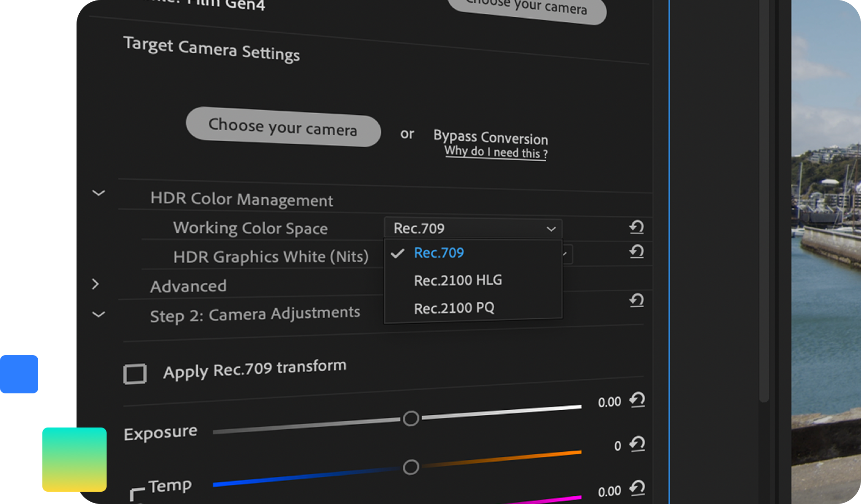This screenshot has height=504, width=861.
Task: Reset the Temp value icon
Action: point(637,444)
